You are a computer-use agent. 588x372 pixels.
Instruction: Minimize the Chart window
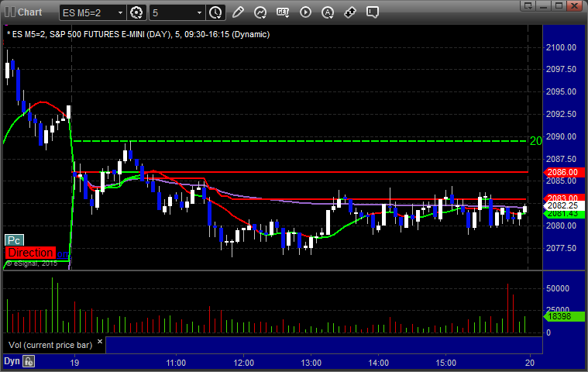(x=543, y=5)
